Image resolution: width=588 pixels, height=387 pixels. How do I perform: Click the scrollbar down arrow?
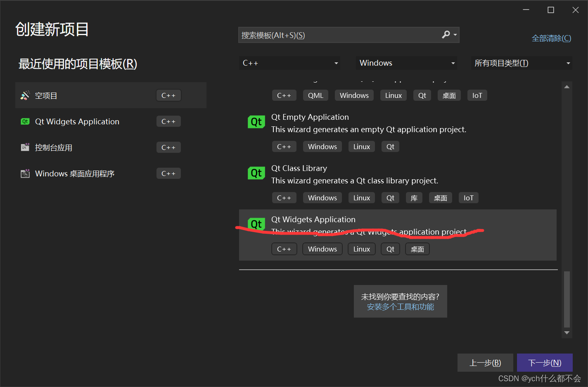pos(567,333)
